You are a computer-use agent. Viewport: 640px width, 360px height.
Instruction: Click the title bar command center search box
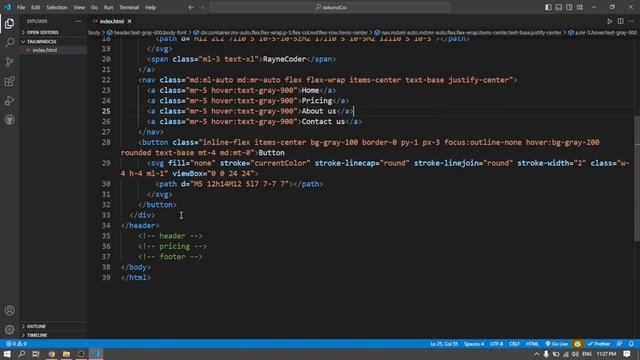coord(330,7)
